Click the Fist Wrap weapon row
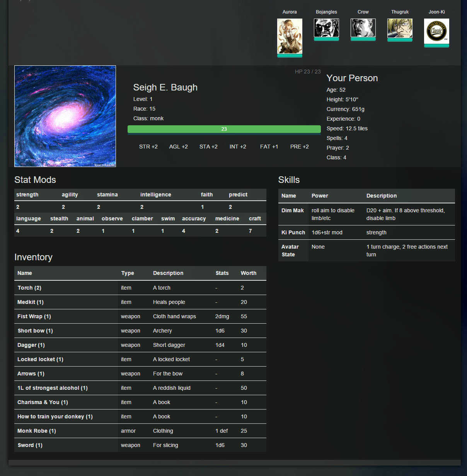Screen dimensions: 467x476 point(34,316)
